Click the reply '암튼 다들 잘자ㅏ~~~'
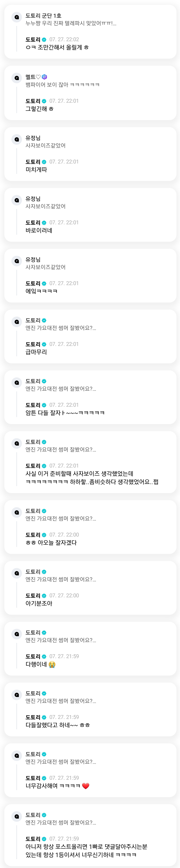 65,412
